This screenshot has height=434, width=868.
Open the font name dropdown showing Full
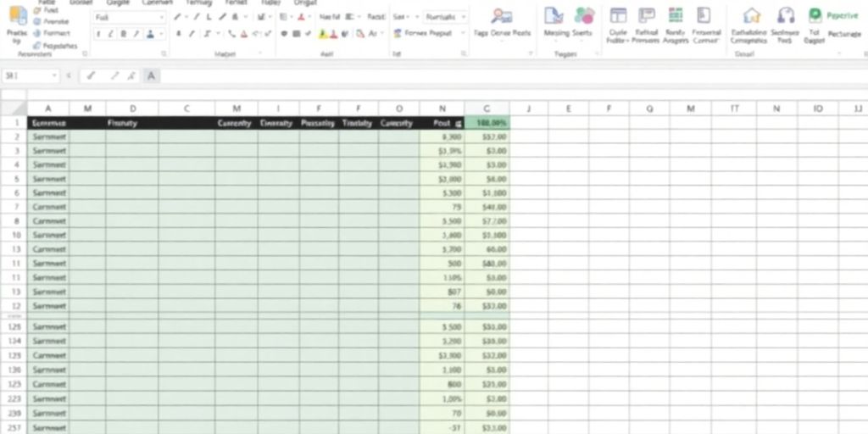(161, 18)
